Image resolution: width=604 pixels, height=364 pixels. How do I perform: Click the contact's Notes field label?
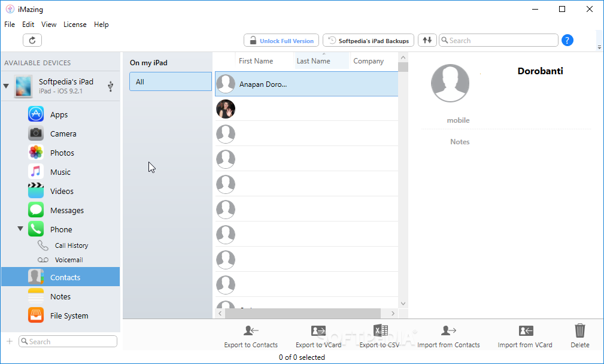point(460,142)
